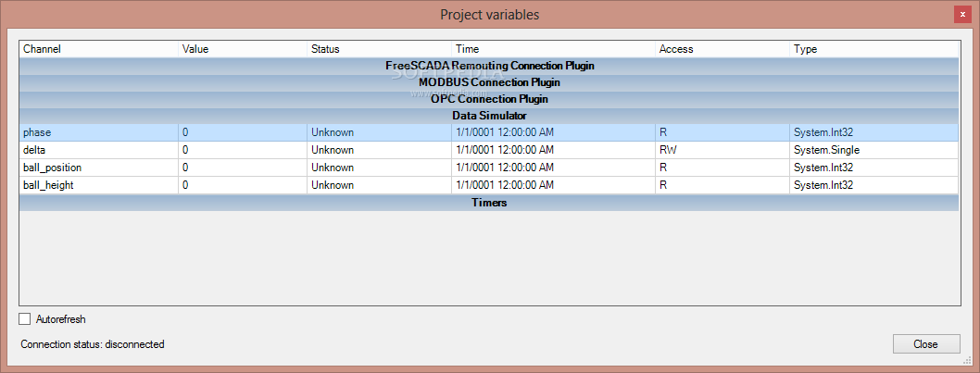
Task: Expand the MODBUS Connection Plugin group
Action: point(489,81)
